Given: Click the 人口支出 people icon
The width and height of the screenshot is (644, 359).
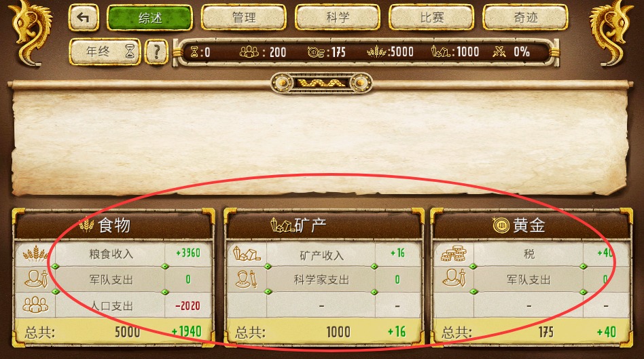Looking at the screenshot, I should tap(35, 305).
